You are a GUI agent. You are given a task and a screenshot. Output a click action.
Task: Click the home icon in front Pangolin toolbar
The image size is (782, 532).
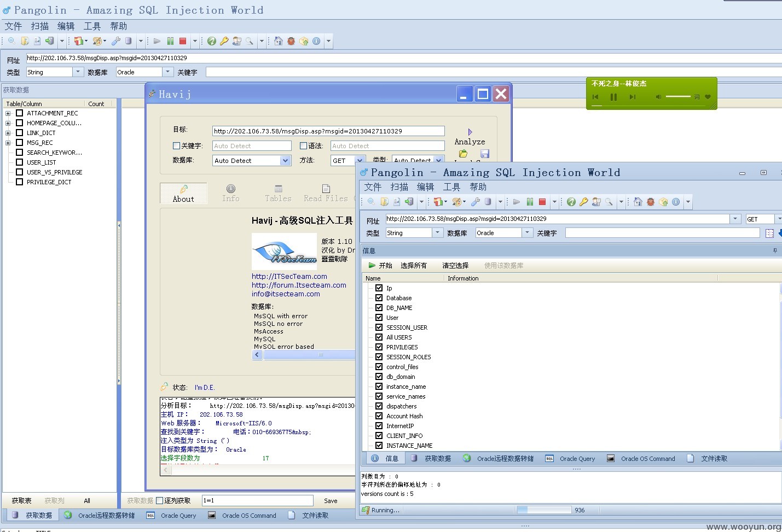click(638, 202)
